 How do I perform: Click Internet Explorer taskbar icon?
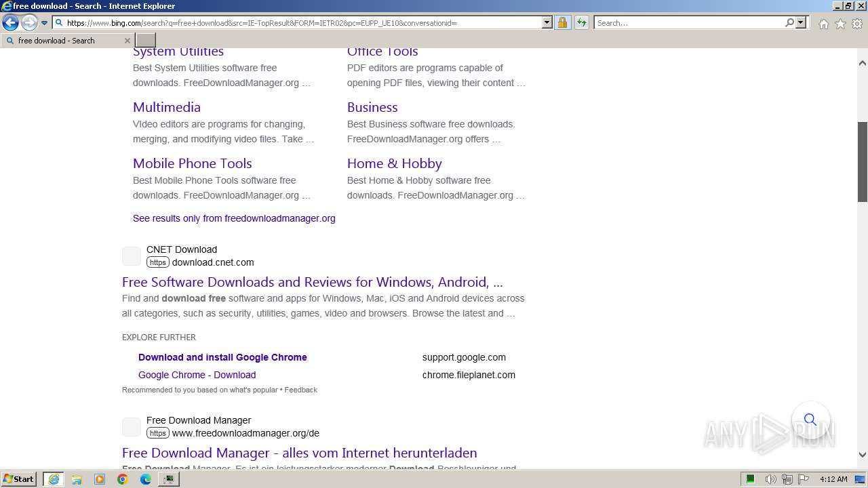click(x=54, y=479)
